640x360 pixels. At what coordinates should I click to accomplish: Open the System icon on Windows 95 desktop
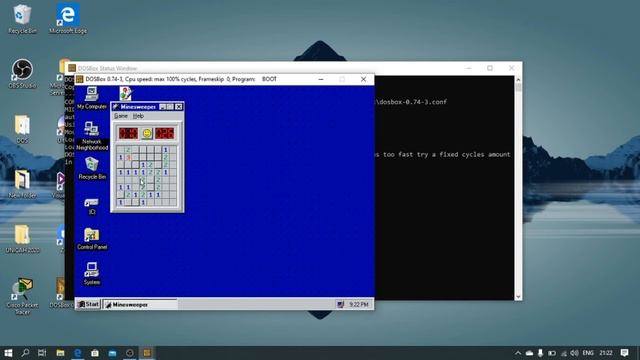(92, 273)
